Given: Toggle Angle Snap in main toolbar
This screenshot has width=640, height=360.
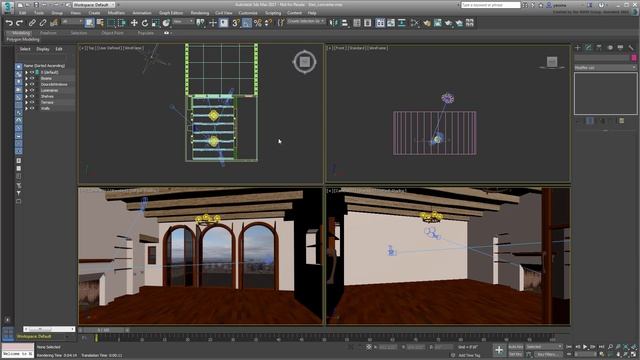Looking at the screenshot, I should (x=247, y=23).
